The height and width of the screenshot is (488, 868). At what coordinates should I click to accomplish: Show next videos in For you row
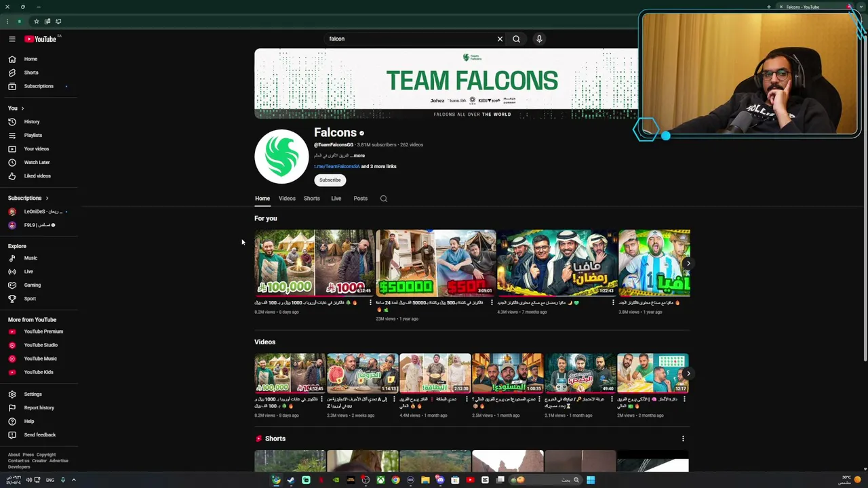pos(688,263)
